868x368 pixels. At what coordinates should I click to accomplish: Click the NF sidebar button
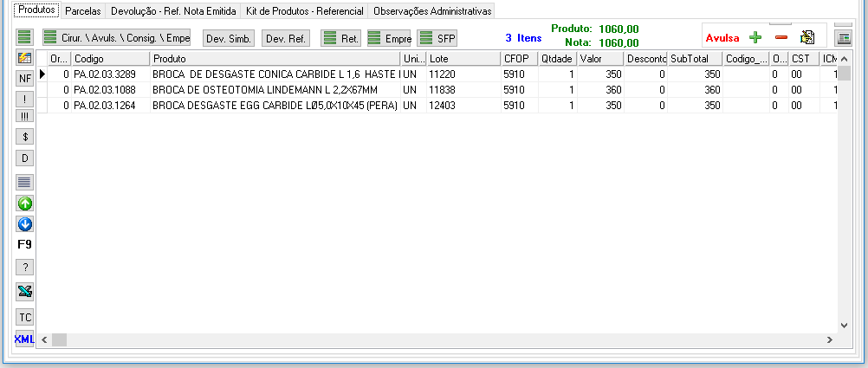click(x=25, y=79)
